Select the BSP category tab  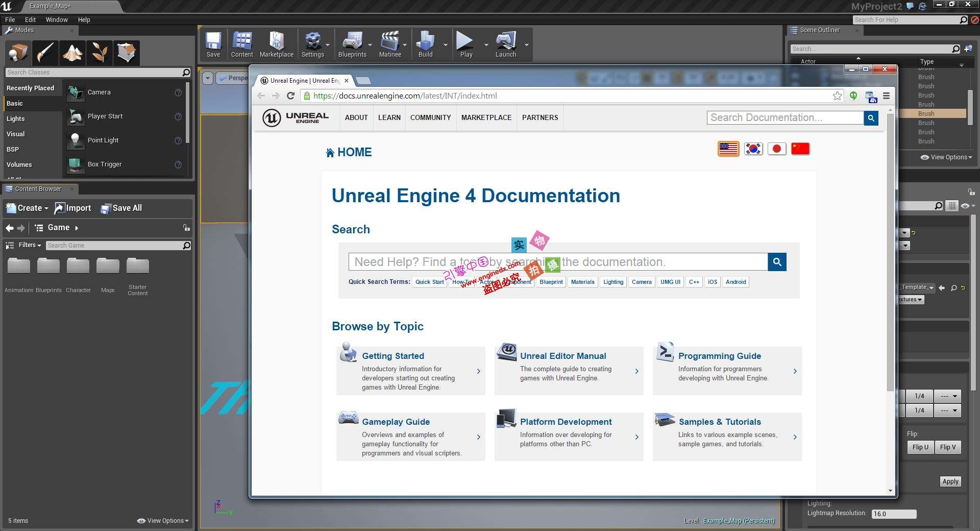[13, 149]
